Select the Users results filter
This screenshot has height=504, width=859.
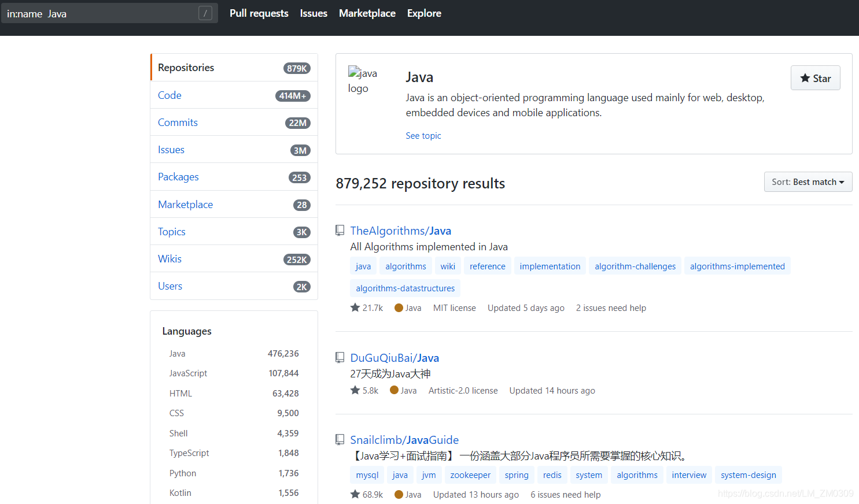[234, 286]
